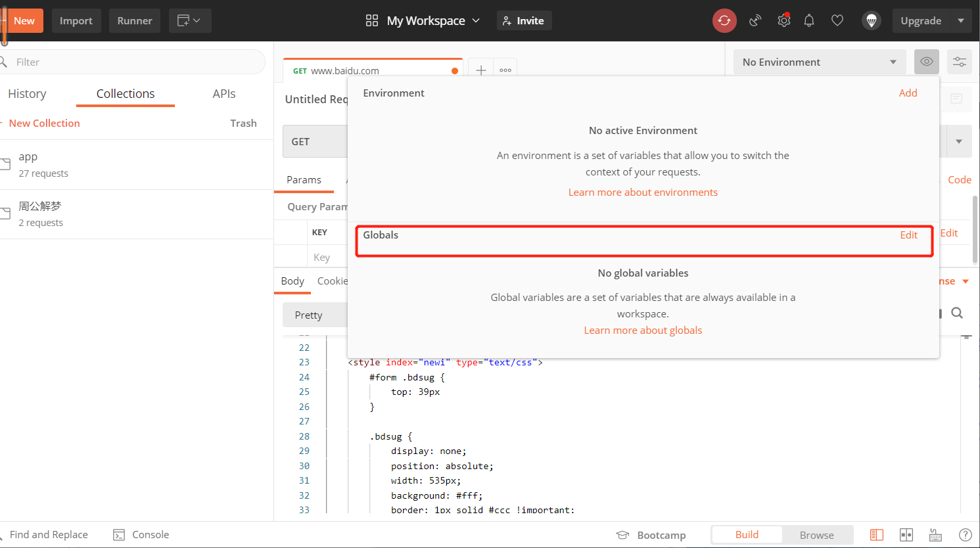Open the settings gear in the header
The width and height of the screenshot is (980, 548).
click(783, 20)
